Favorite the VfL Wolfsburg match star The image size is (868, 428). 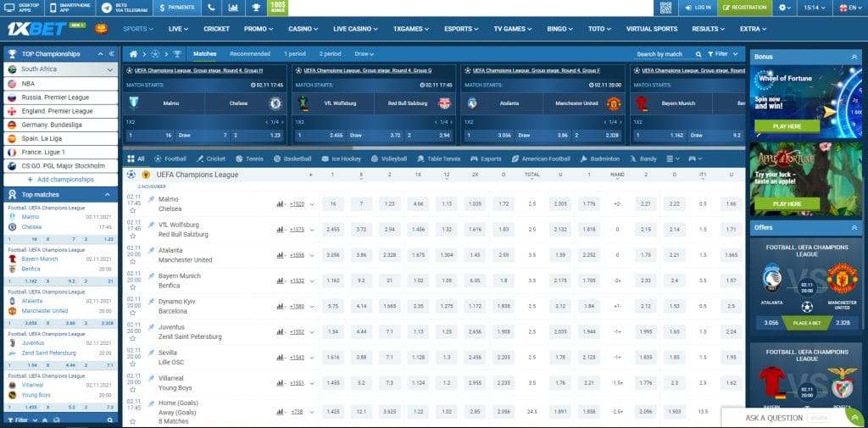[132, 236]
